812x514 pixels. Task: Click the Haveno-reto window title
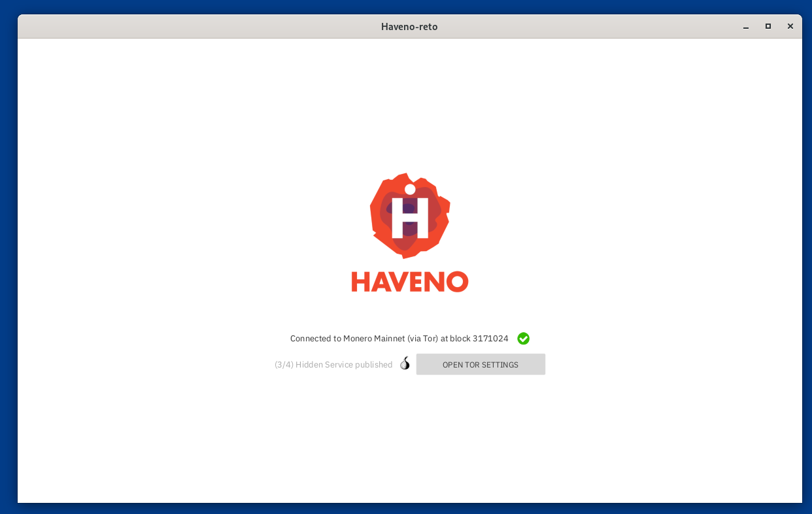409,27
